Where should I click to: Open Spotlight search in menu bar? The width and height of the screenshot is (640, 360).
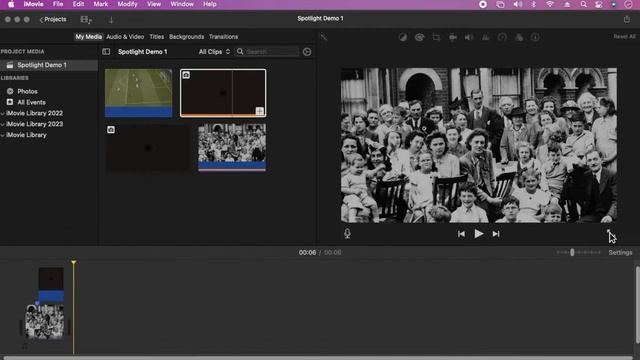point(584,4)
